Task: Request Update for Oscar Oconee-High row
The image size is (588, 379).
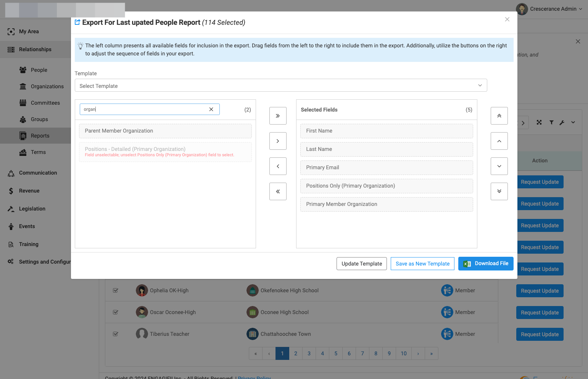Action: [x=540, y=313]
